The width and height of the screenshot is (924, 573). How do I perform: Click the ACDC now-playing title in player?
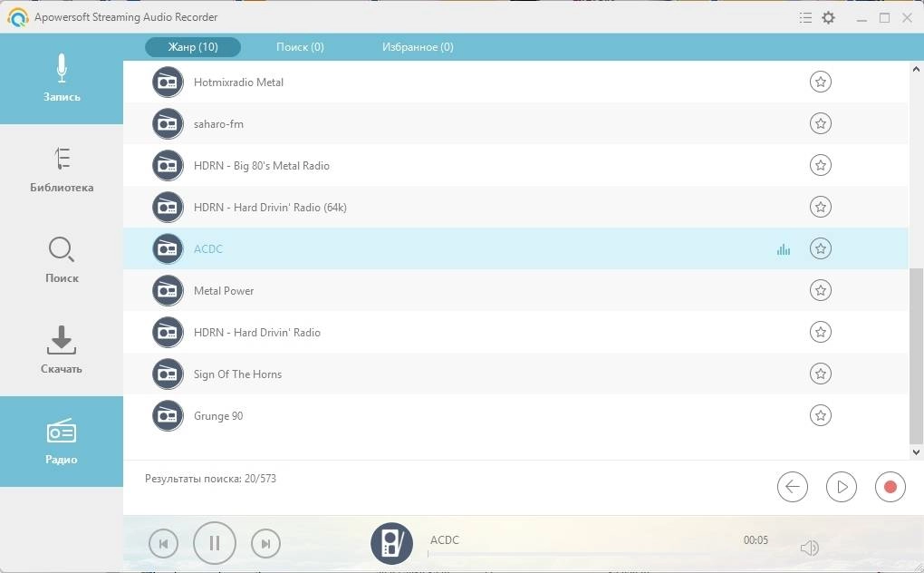(444, 540)
